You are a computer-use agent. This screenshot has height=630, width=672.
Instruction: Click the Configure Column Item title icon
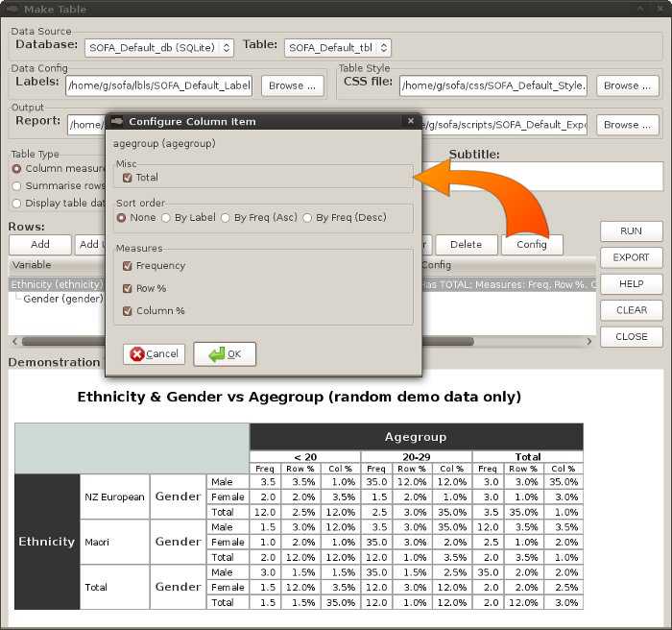[x=117, y=121]
